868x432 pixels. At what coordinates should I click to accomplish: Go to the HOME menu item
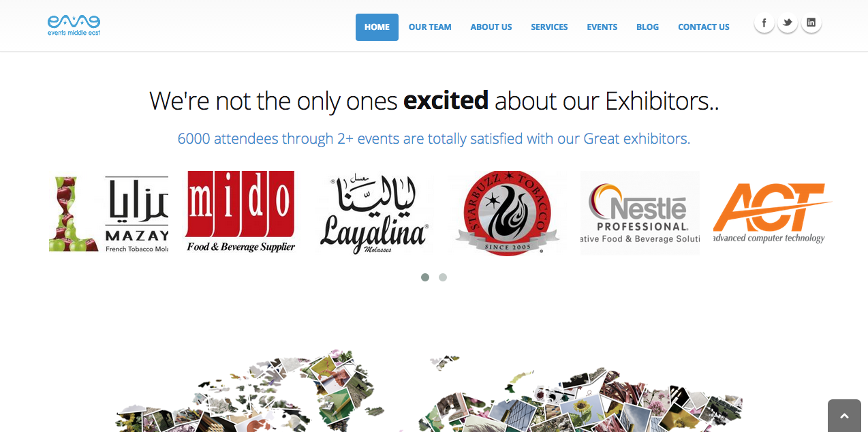(x=377, y=27)
